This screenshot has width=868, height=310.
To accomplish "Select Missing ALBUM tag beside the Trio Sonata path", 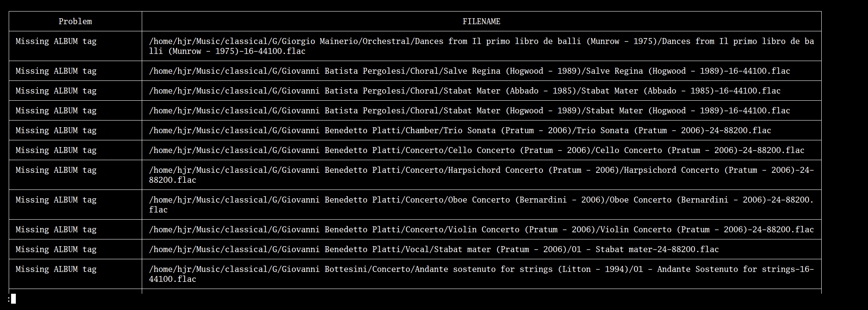I will coord(56,130).
